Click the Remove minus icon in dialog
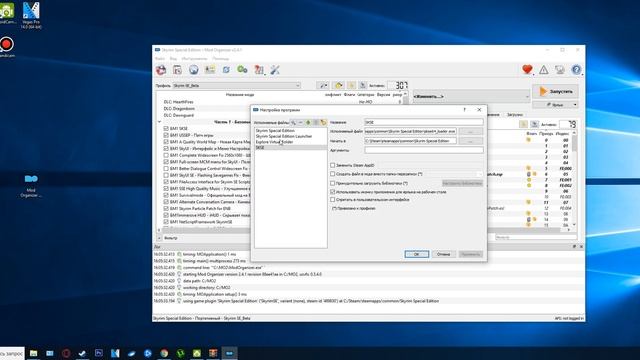 coord(300,122)
